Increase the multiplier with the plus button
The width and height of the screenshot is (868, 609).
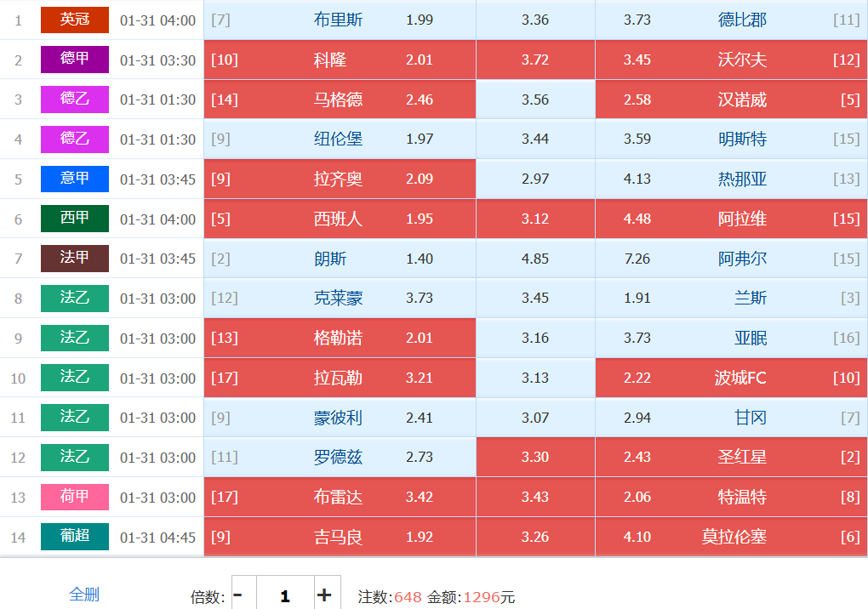tap(324, 595)
